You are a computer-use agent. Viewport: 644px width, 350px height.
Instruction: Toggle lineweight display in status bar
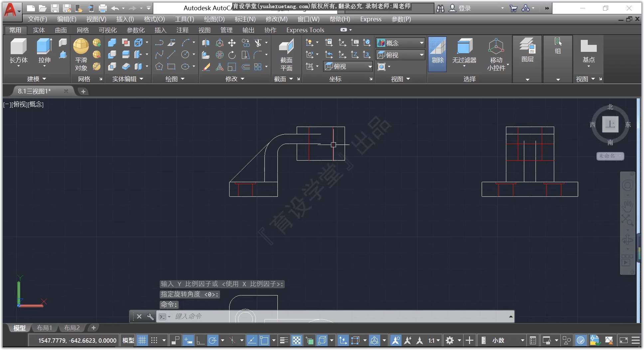(x=284, y=340)
